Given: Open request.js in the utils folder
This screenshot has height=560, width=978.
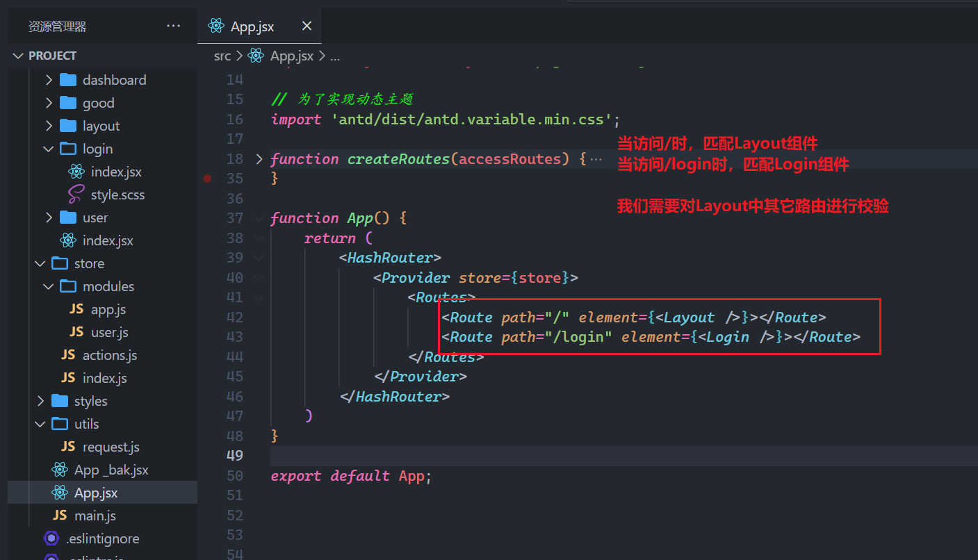Looking at the screenshot, I should click(x=111, y=447).
